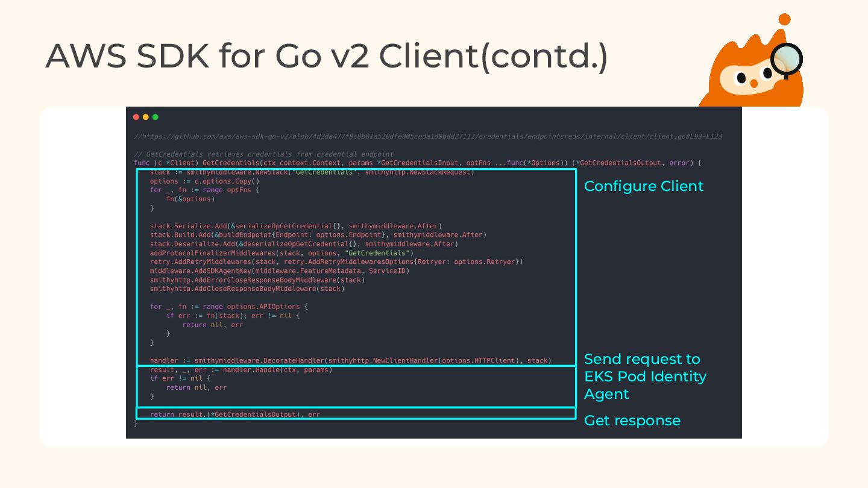The height and width of the screenshot is (488, 868).
Task: Select the line 'options := c.options.Copy()'
Action: tap(205, 181)
